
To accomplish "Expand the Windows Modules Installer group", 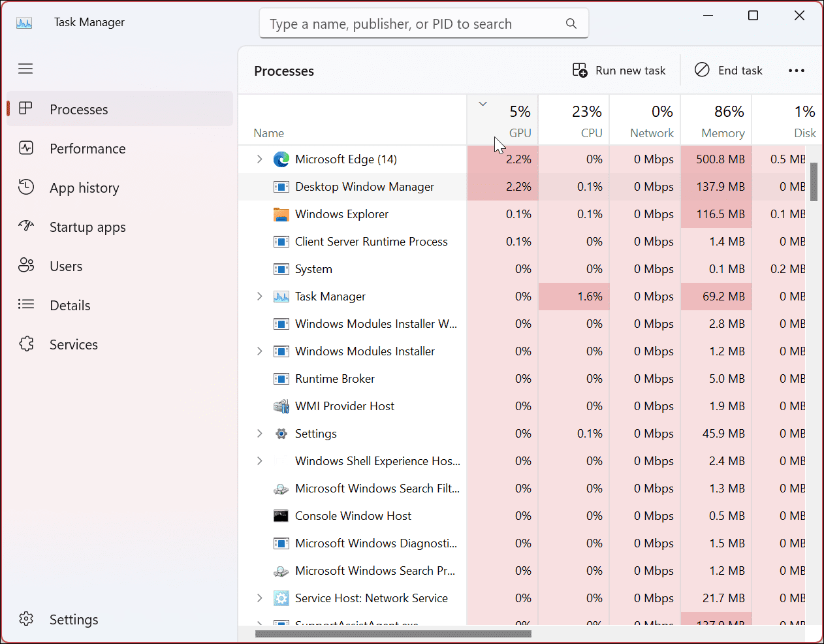I will (260, 351).
